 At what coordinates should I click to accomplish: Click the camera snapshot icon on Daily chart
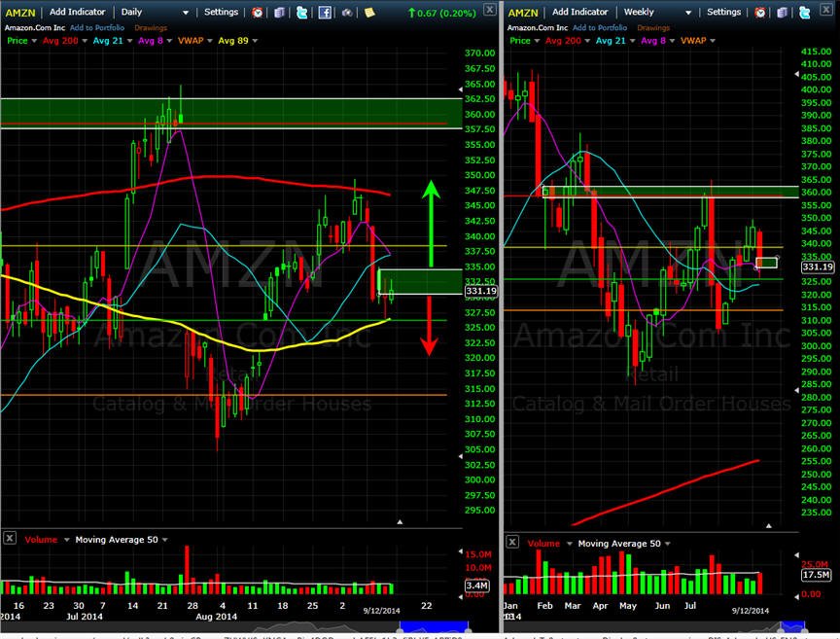point(347,13)
